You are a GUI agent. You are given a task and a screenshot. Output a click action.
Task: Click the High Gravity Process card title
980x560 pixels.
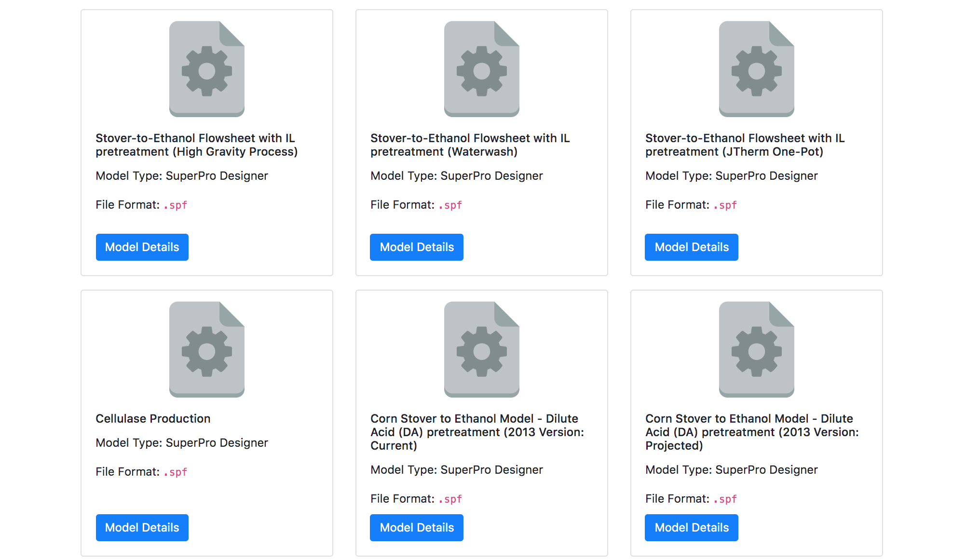[x=196, y=145]
